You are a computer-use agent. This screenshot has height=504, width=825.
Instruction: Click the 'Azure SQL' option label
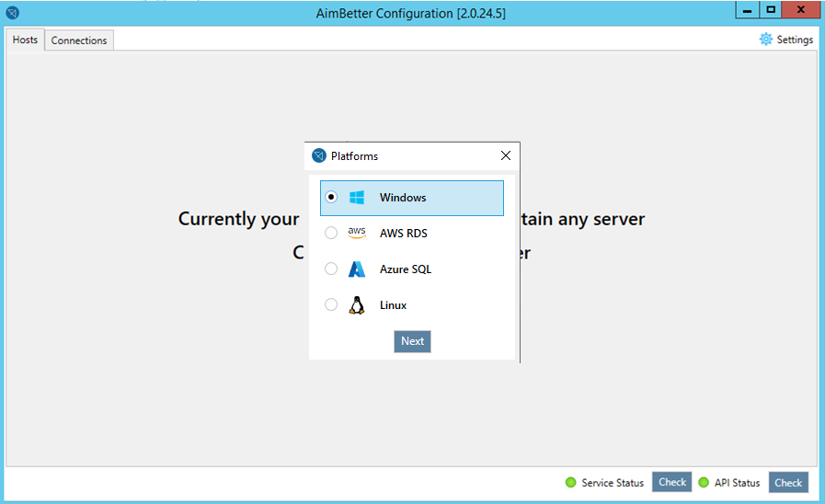coord(406,269)
